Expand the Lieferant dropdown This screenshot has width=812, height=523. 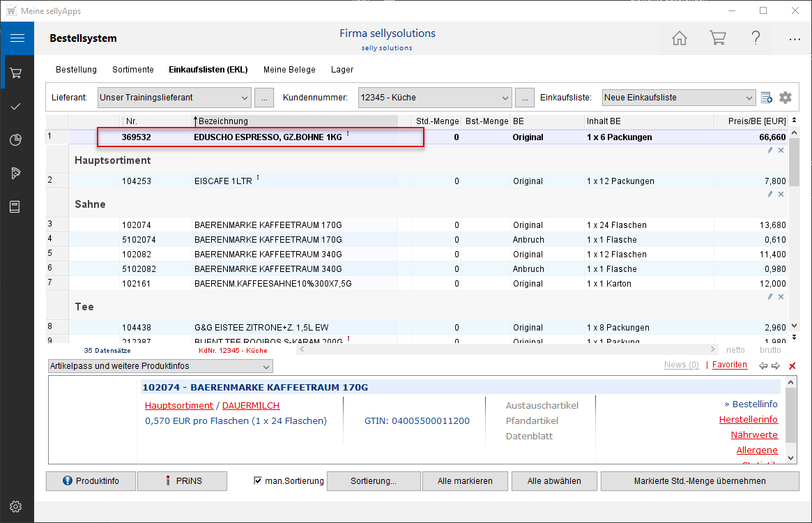(x=244, y=98)
